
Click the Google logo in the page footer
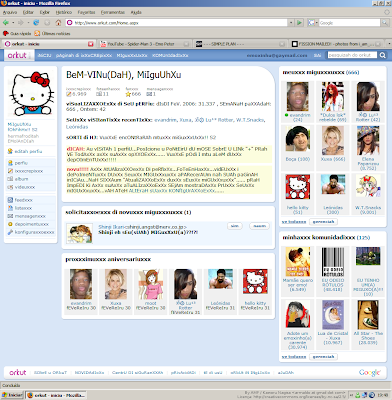369,372
